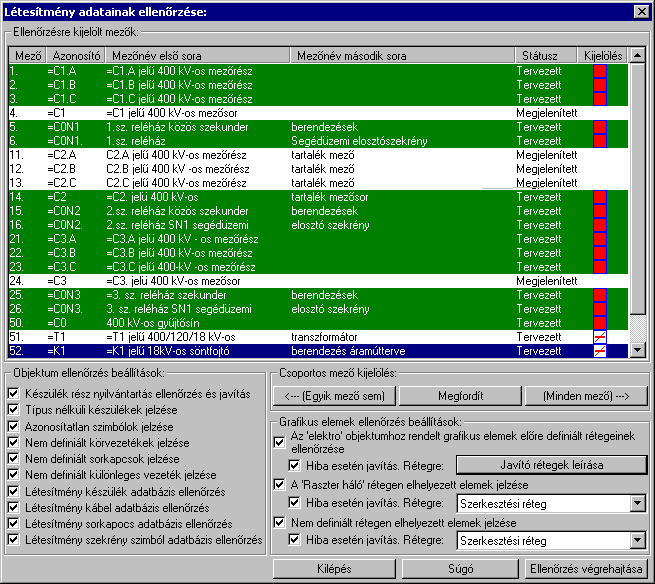Click Mezőnév második sora column header
Screen dimensions: 655x584
point(402,56)
